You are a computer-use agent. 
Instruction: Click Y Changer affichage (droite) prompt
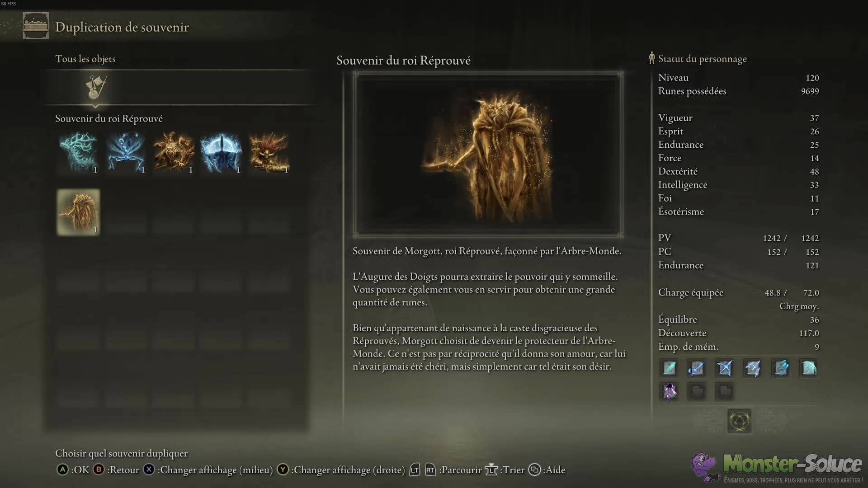coord(341,470)
